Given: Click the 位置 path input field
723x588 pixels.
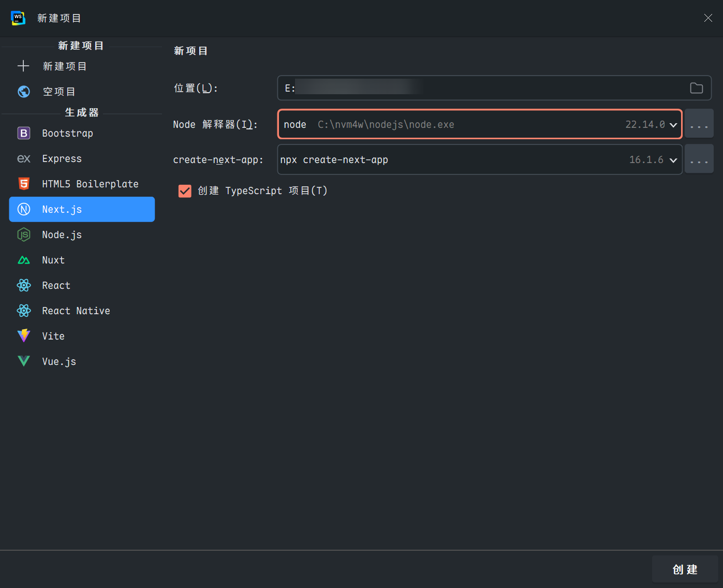Looking at the screenshot, I should (494, 88).
